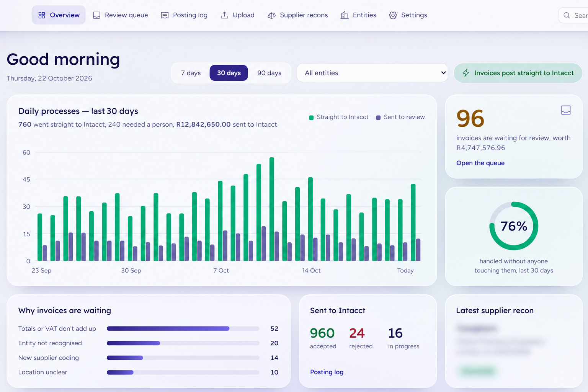The width and height of the screenshot is (588, 392).
Task: Click the search input field
Action: (x=573, y=16)
